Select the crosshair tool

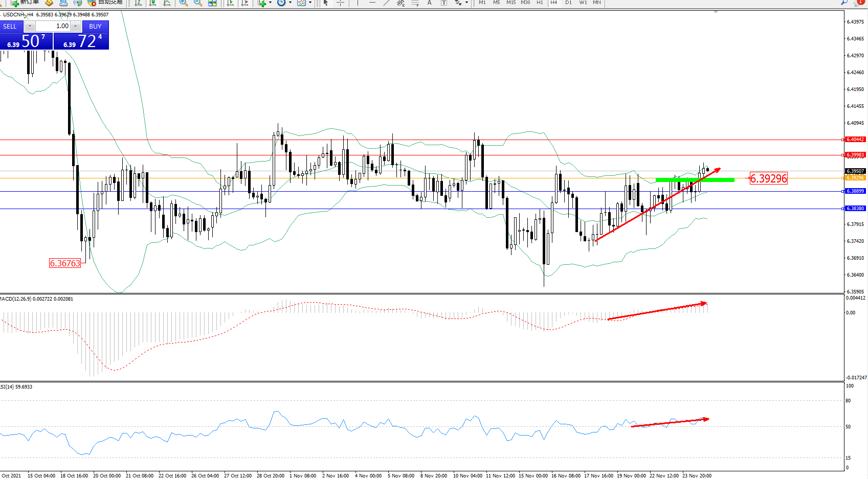(340, 3)
